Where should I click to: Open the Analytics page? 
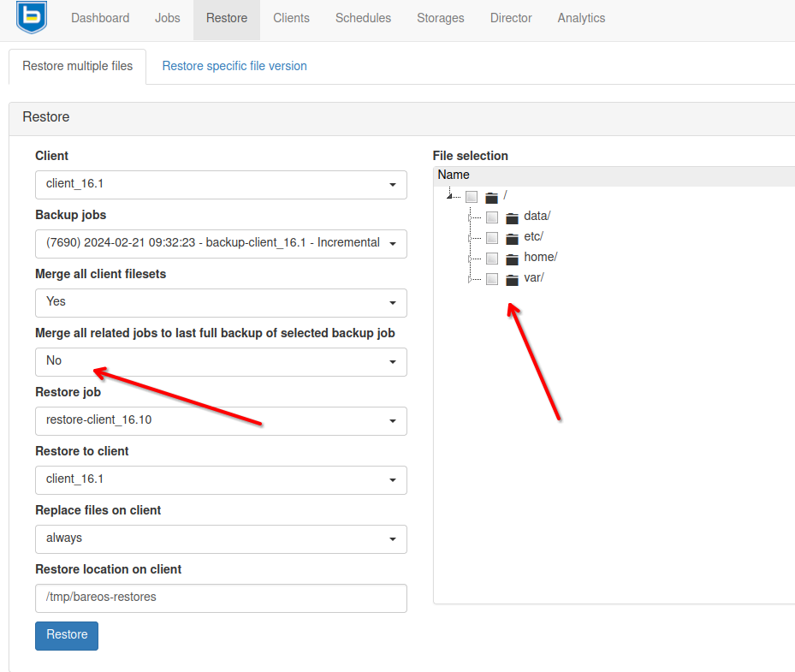tap(581, 18)
